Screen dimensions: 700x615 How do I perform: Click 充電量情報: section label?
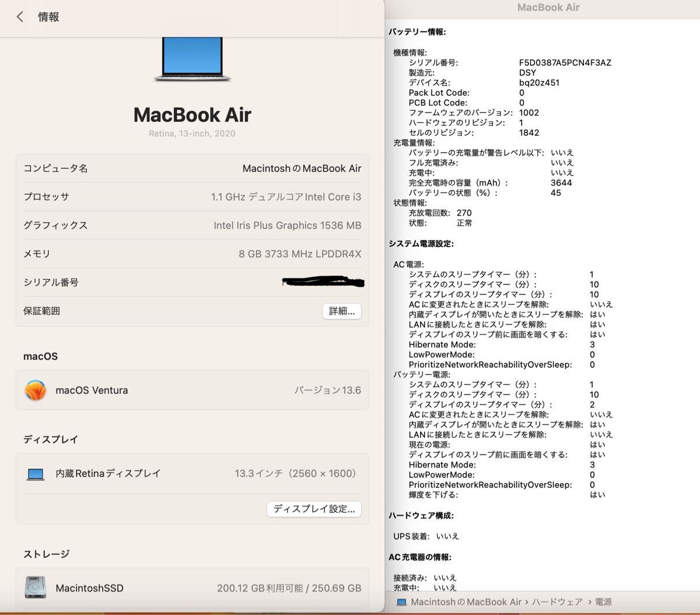coord(414,143)
